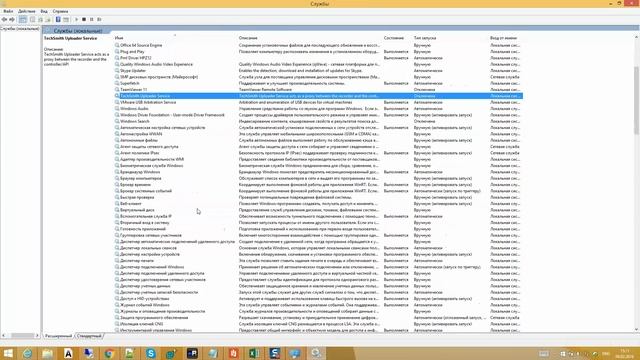Viewport: 640px width, 360px height.
Task: Click the down arrow of the vertical scrollbar
Action: (636, 329)
